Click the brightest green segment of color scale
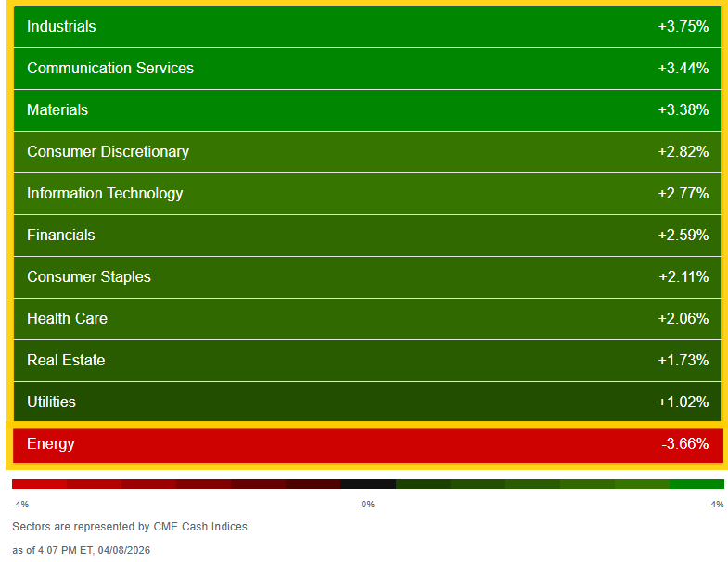Image resolution: width=728 pixels, height=562 pixels. [x=696, y=484]
